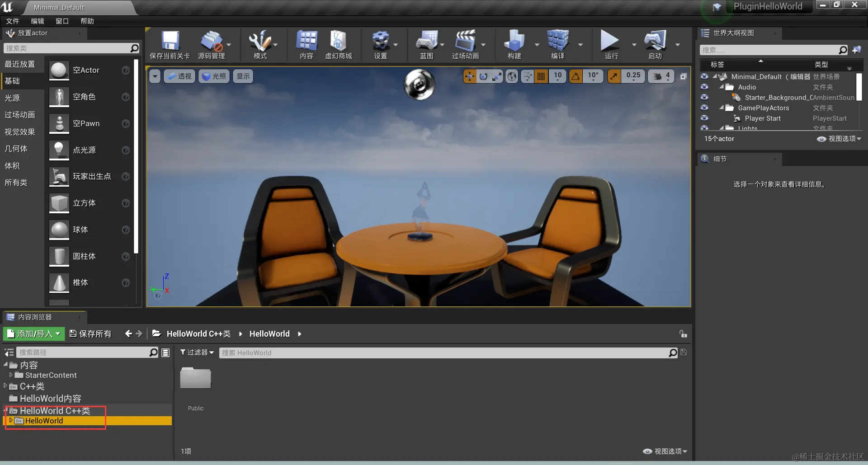
Task: Click the 透视 perspective view button
Action: 180,76
